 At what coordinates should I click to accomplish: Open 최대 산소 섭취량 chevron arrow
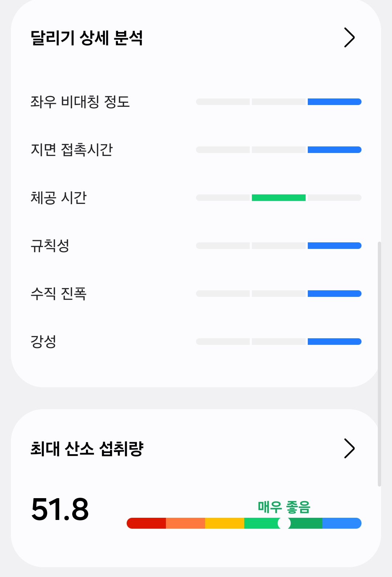click(x=349, y=448)
